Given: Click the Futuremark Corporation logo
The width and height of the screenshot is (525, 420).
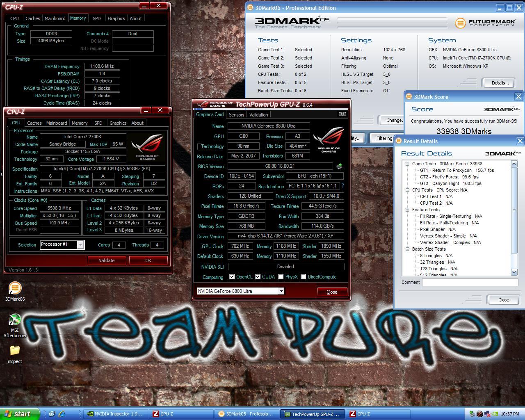Looking at the screenshot, I should 485,23.
